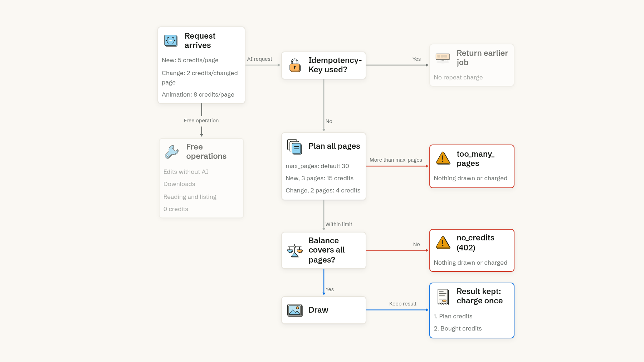Click the 0 credits line
The width and height of the screenshot is (644, 362).
[x=176, y=209]
